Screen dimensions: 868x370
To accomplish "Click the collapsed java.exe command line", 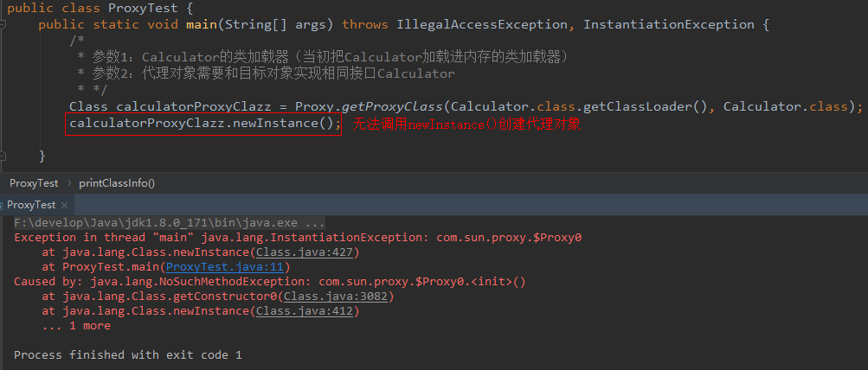I will (170, 223).
